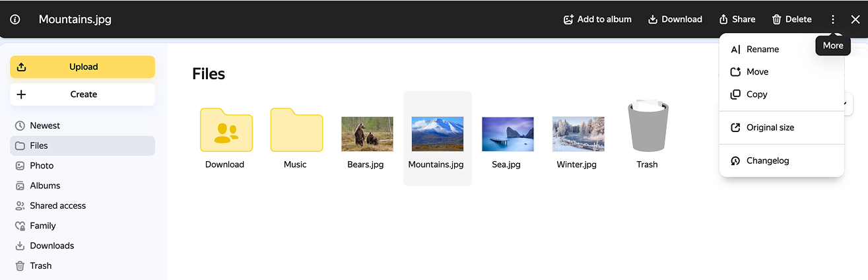This screenshot has height=280, width=868.
Task: Download the Mountains.jpg file
Action: click(x=675, y=19)
